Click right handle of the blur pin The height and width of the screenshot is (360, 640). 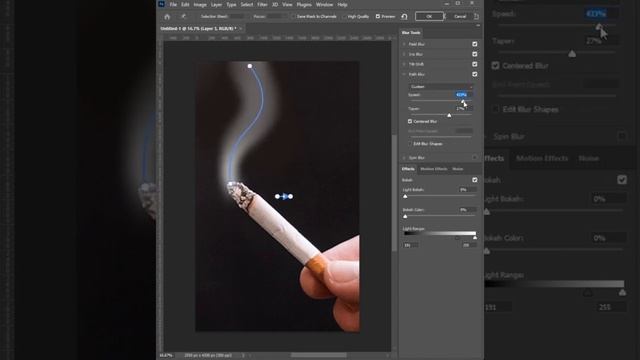point(291,196)
